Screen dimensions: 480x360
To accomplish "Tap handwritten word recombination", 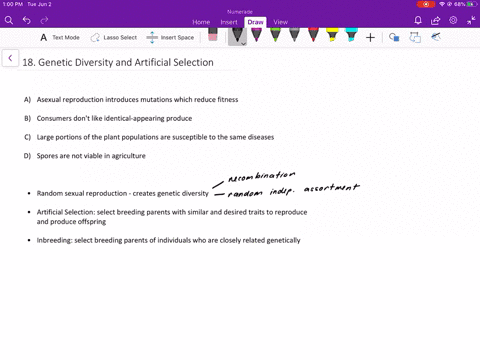I will [x=262, y=177].
